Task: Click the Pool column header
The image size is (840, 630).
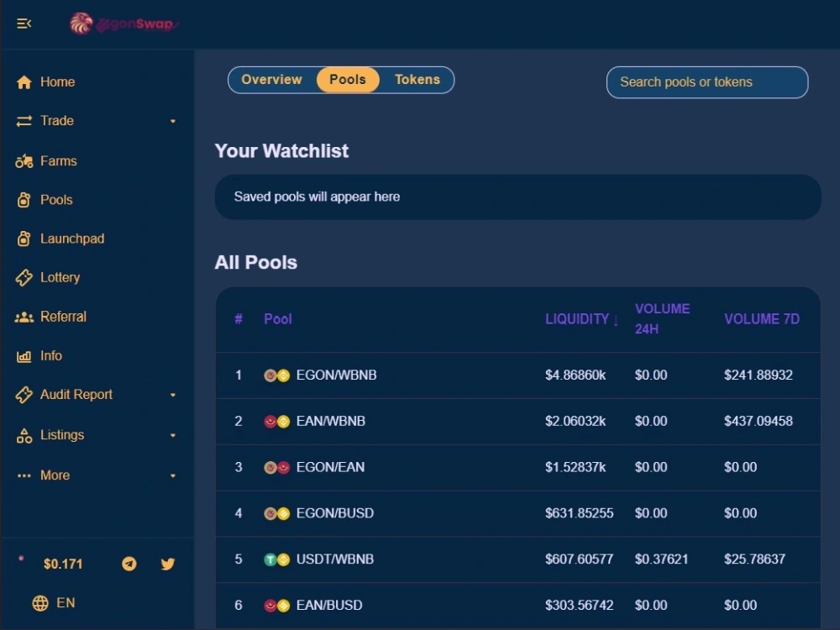Action: pos(277,319)
